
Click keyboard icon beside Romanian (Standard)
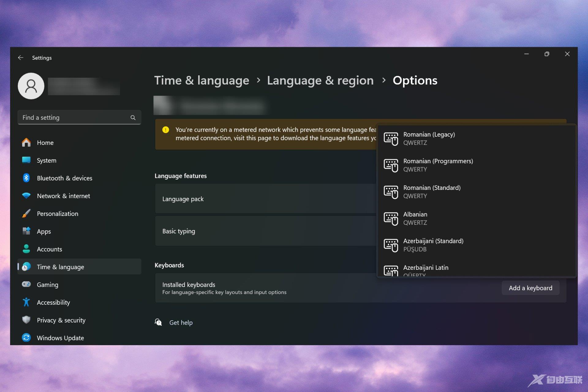tap(391, 192)
